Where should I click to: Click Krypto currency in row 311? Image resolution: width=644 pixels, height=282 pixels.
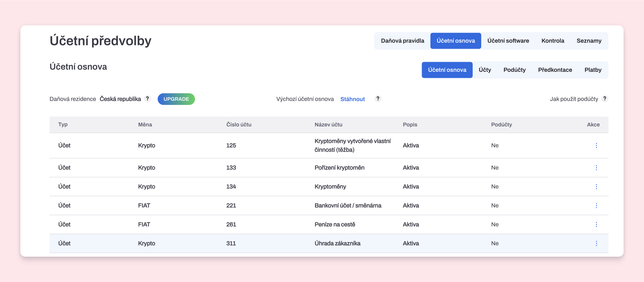(147, 244)
